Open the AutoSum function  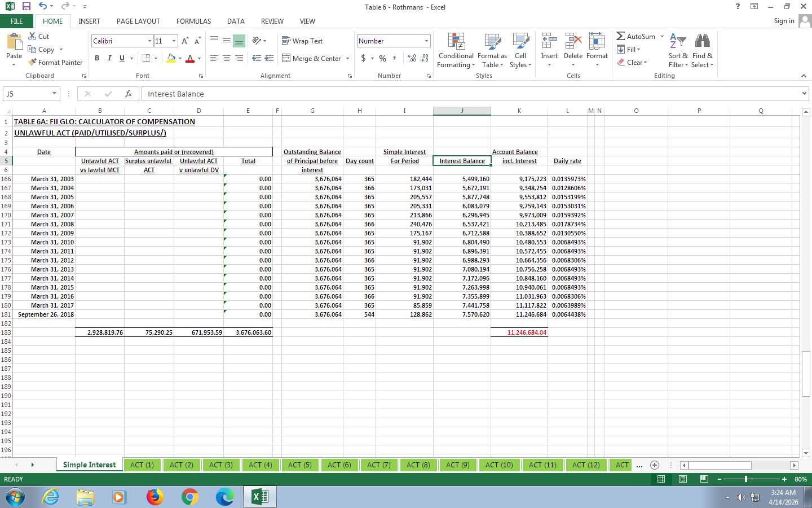pyautogui.click(x=636, y=37)
